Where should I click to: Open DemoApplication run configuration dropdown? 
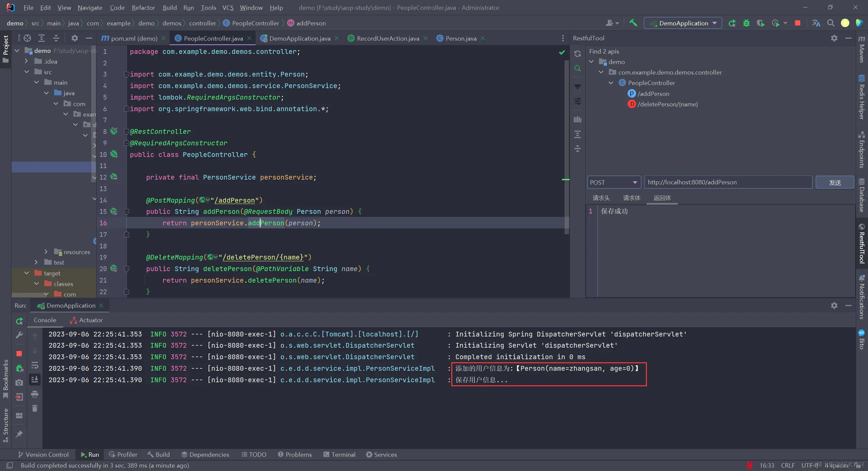pyautogui.click(x=683, y=23)
